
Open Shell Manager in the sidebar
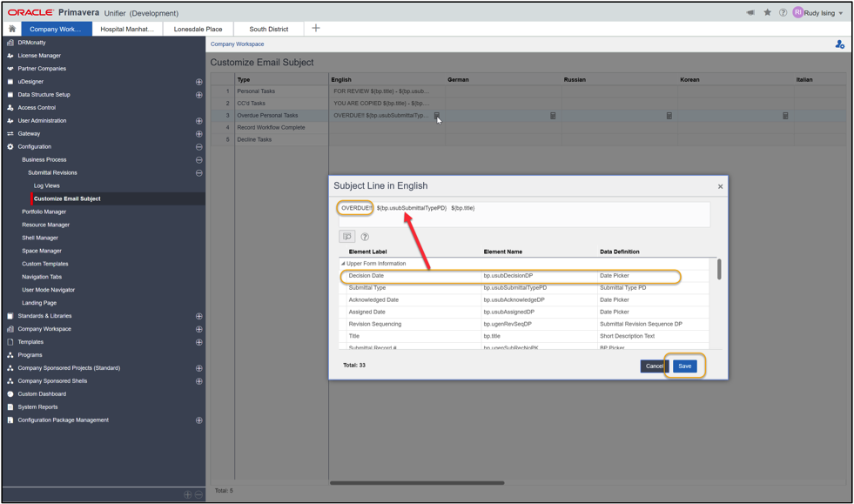click(x=40, y=239)
